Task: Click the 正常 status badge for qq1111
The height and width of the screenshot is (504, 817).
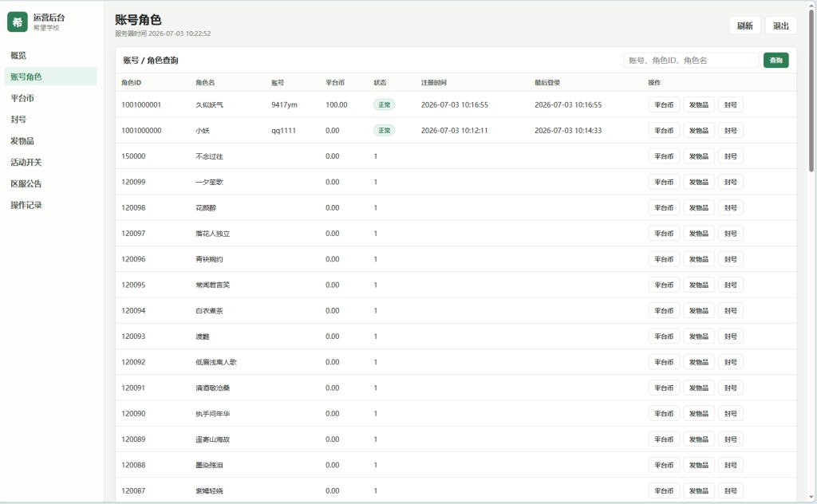Action: point(384,130)
